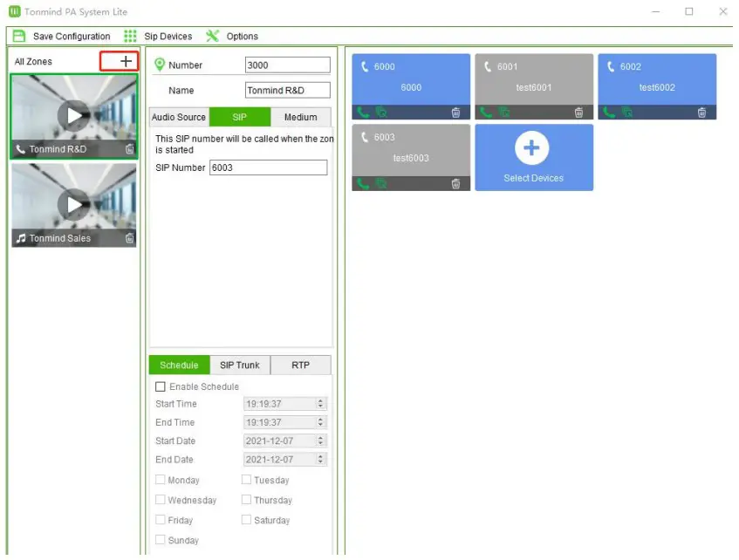Check the Saturday checkbox
This screenshot has height=560, width=739.
click(246, 520)
